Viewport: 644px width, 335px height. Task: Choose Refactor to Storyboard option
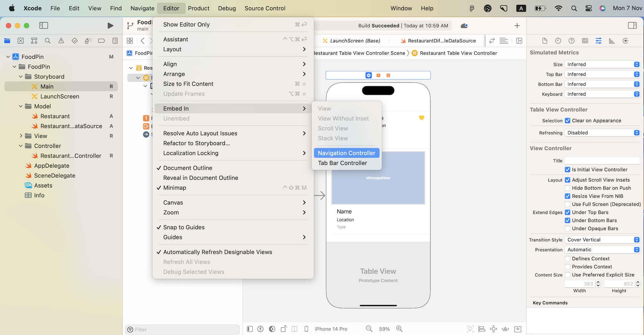tap(196, 143)
